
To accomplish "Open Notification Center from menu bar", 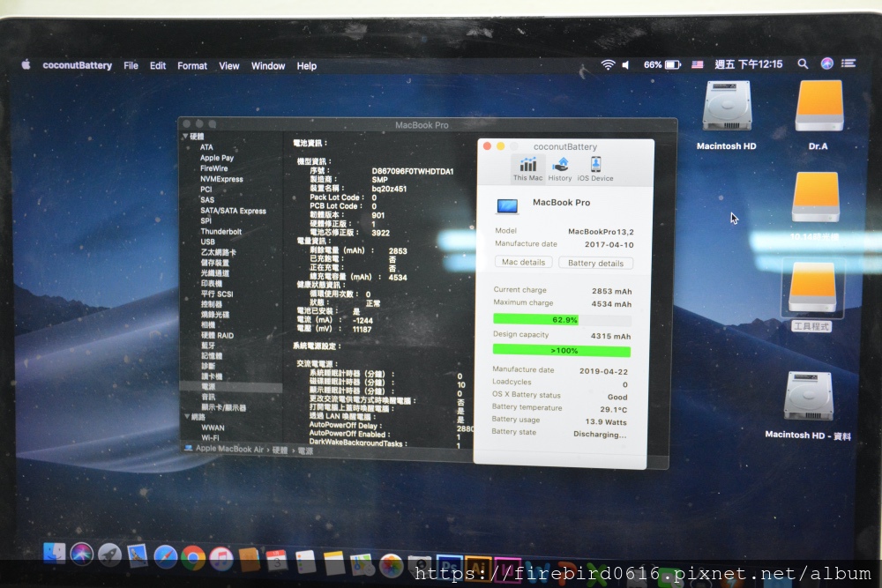I will click(848, 63).
